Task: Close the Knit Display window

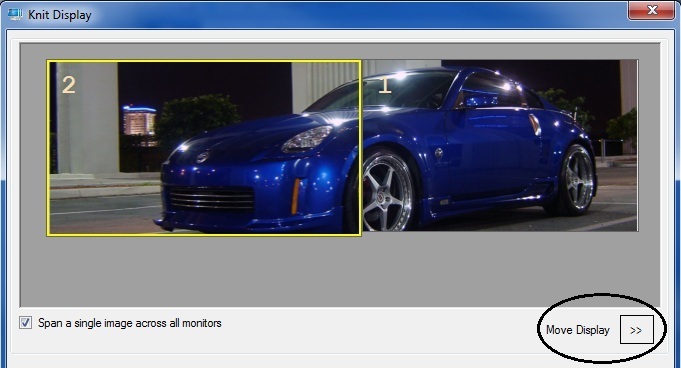Action: pos(651,10)
